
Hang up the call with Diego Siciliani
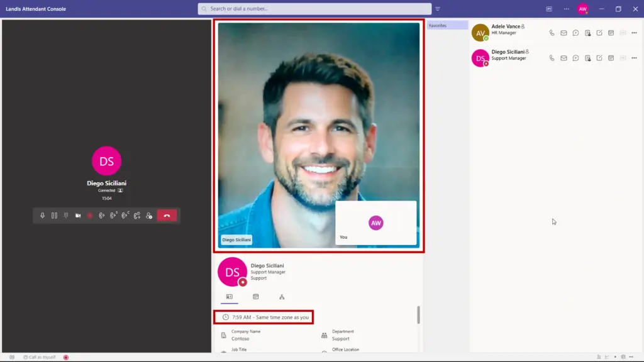tap(167, 216)
